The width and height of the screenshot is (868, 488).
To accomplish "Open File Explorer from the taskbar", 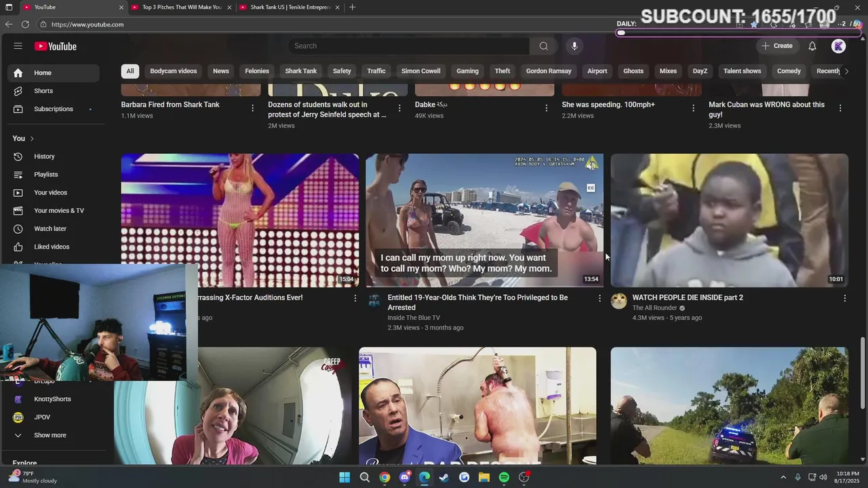I will 484,477.
